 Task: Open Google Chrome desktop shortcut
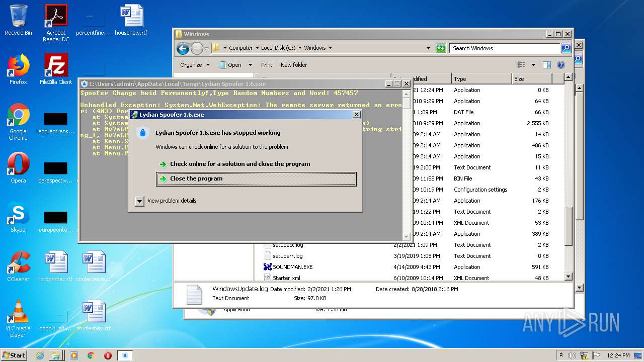(x=18, y=122)
